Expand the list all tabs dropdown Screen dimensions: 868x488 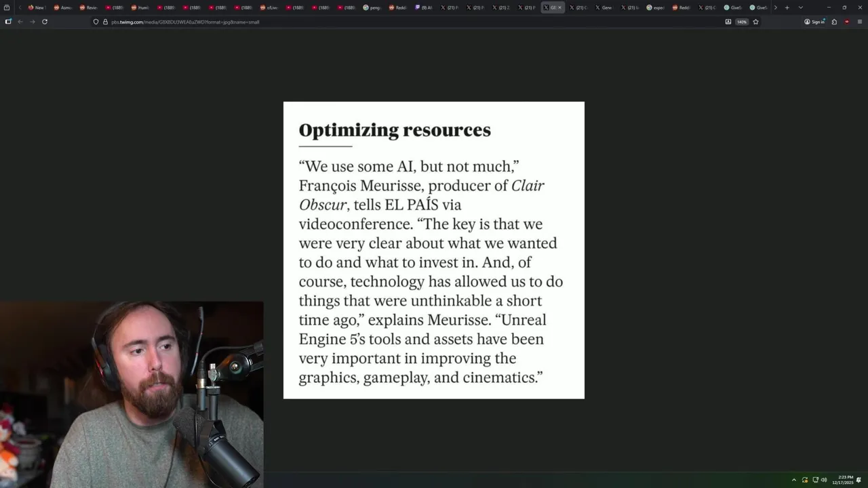coord(800,7)
